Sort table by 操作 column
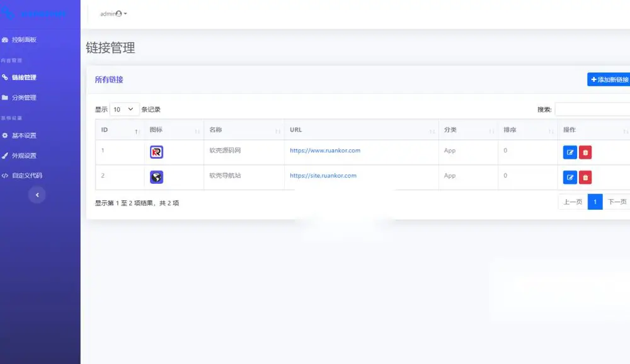Image resolution: width=630 pixels, height=364 pixels. [x=594, y=130]
